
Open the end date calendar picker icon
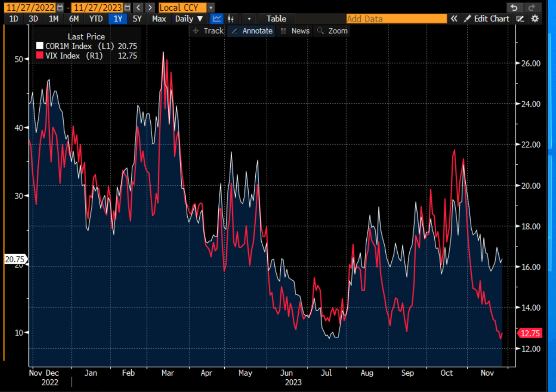coord(127,8)
